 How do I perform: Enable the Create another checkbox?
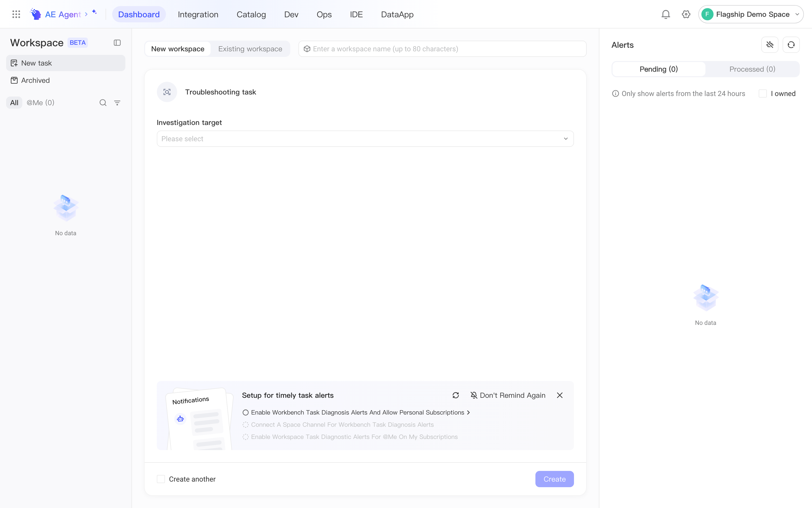[x=161, y=479]
